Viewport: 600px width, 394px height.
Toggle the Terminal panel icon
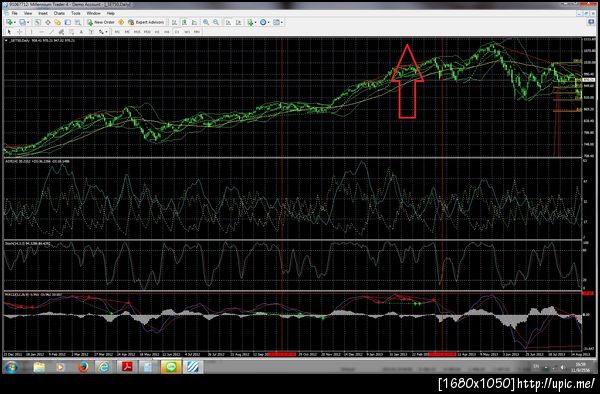click(68, 22)
